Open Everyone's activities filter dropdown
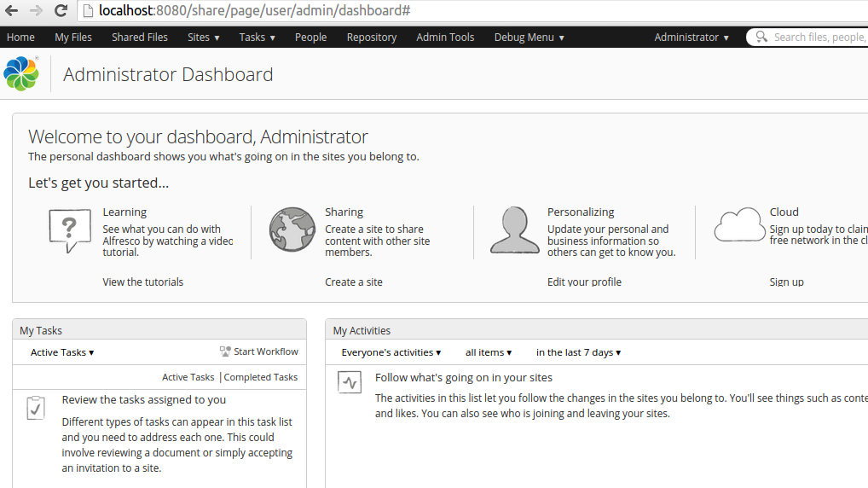868x488 pixels. [x=391, y=352]
